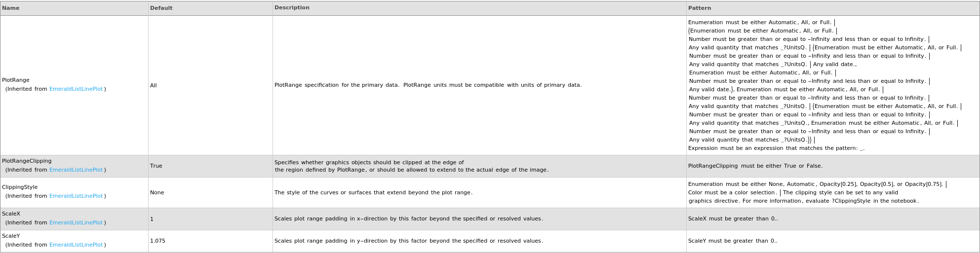Viewport: 980px width, 253px height.
Task: Open the EmeraldListLinePlot link in the PlotRange row
Action: click(x=76, y=89)
